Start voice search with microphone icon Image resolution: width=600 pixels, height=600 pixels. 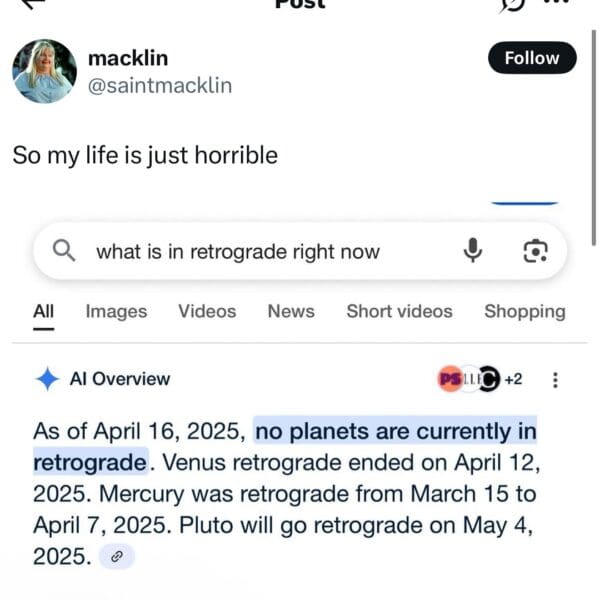tap(473, 251)
